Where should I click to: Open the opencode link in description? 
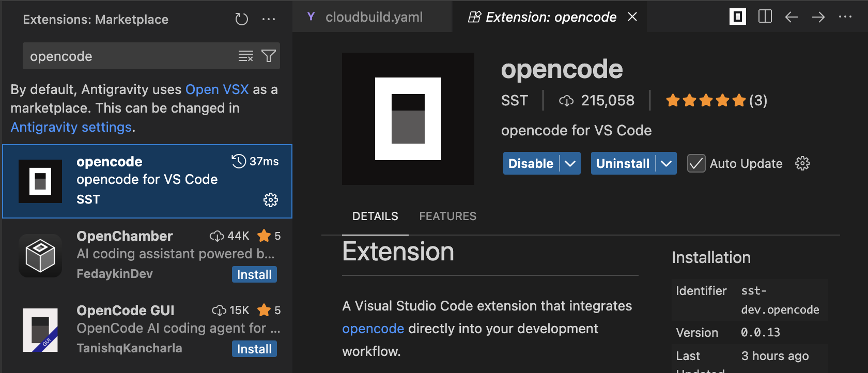coord(373,329)
